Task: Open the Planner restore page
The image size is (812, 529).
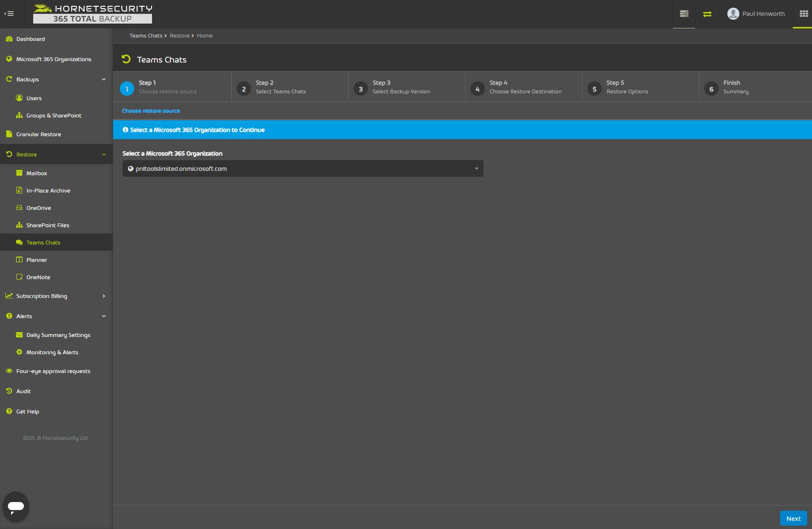Action: click(x=37, y=260)
